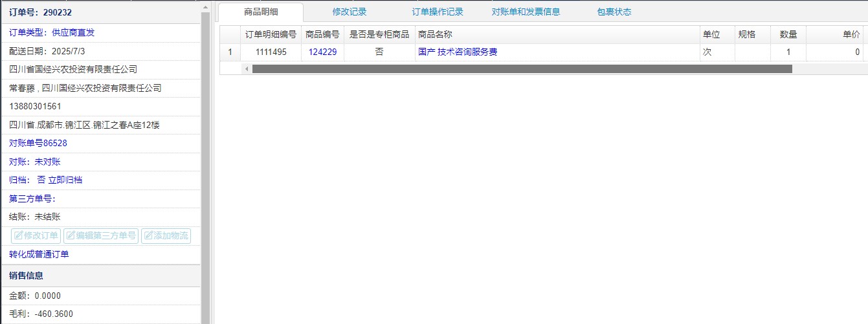Click 转化成普通订单 link
The width and height of the screenshot is (868, 324).
tap(39, 254)
